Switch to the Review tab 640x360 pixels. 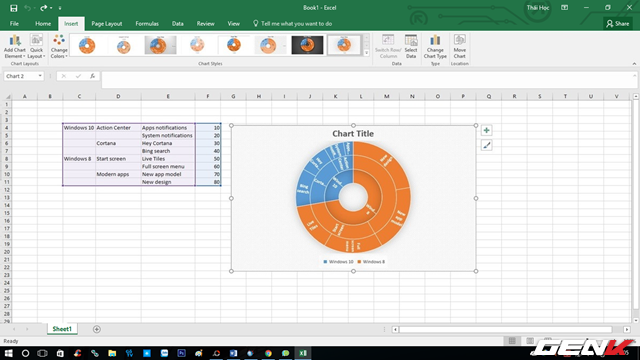pyautogui.click(x=205, y=24)
